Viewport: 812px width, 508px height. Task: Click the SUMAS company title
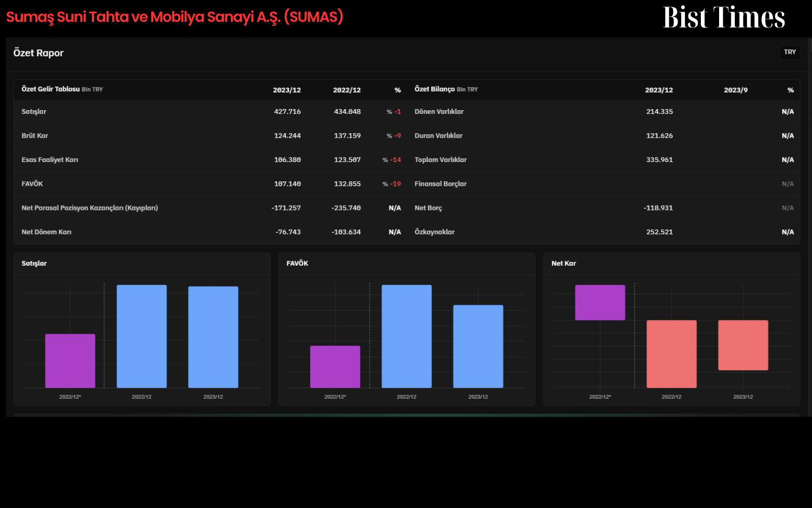pos(175,17)
